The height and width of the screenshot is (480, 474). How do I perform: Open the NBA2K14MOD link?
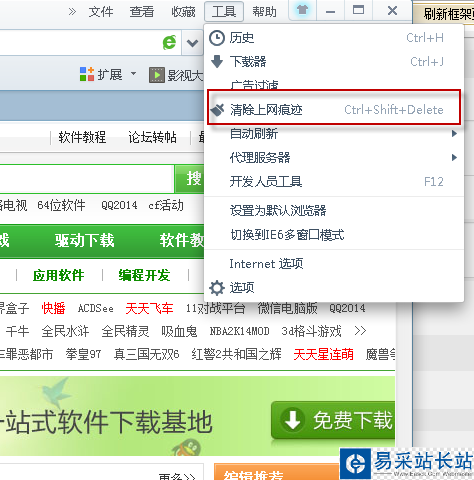(x=239, y=331)
